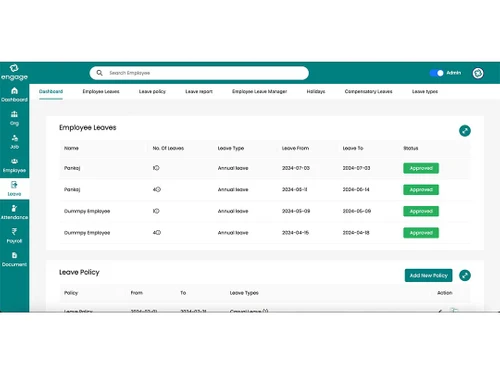500x375 pixels.
Task: Open the Leave types tab
Action: (x=425, y=91)
